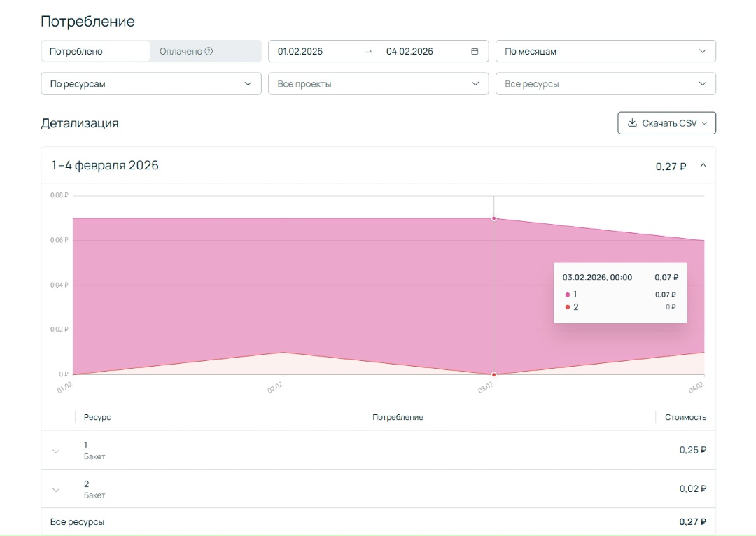Open the Все ресурсы filter dropdown
Image resolution: width=756 pixels, height=536 pixels.
pyautogui.click(x=605, y=84)
